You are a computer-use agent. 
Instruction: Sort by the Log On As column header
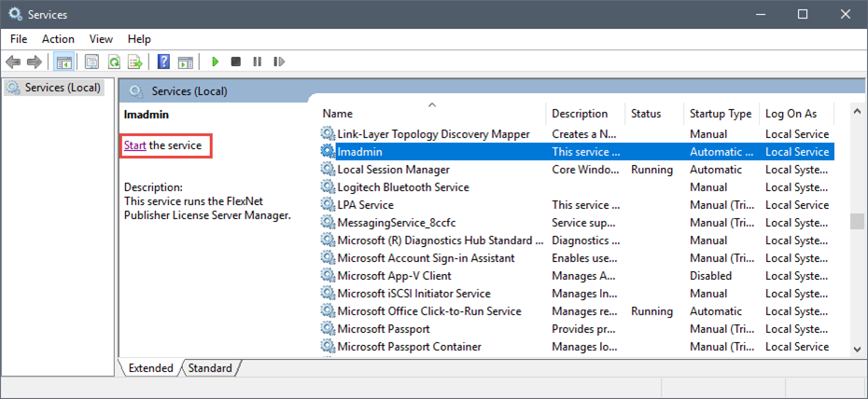click(x=797, y=114)
